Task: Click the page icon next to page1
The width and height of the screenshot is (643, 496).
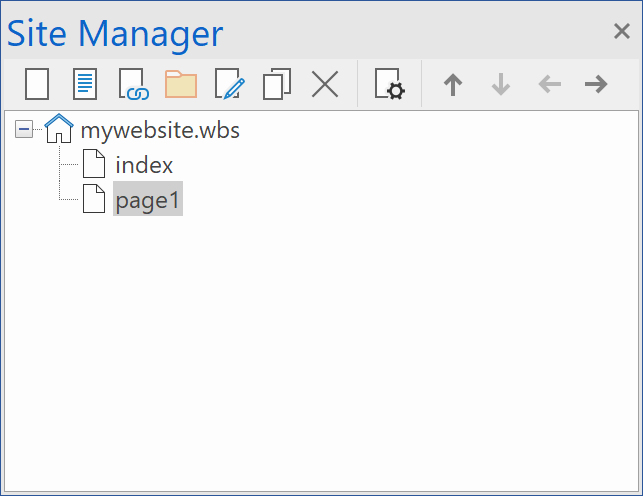Action: (93, 200)
